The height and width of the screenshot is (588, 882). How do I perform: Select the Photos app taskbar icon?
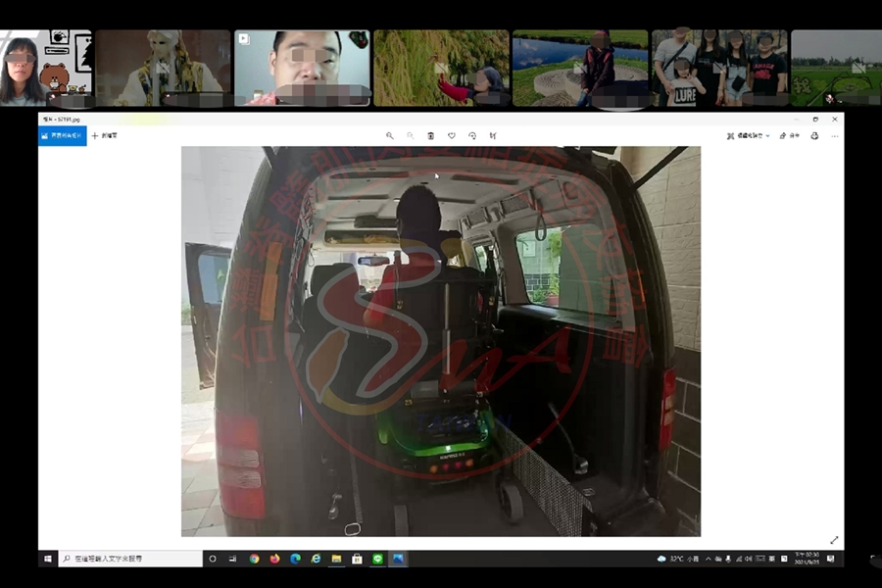point(398,559)
